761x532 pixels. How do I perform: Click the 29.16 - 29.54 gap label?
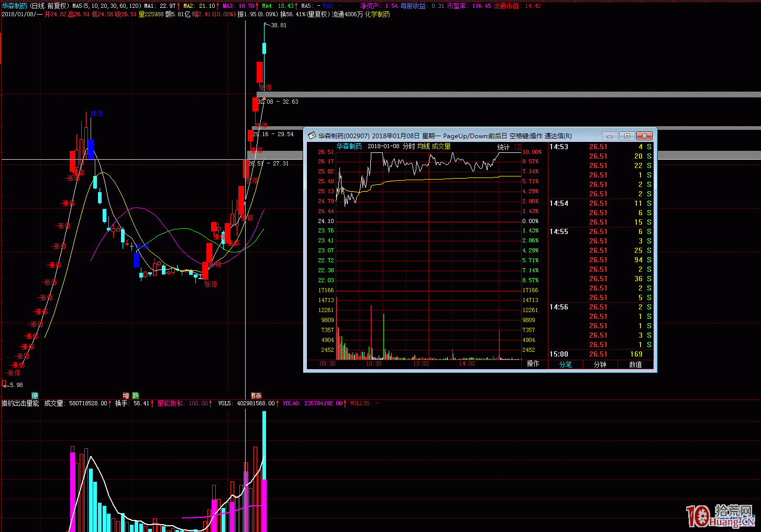click(x=273, y=134)
